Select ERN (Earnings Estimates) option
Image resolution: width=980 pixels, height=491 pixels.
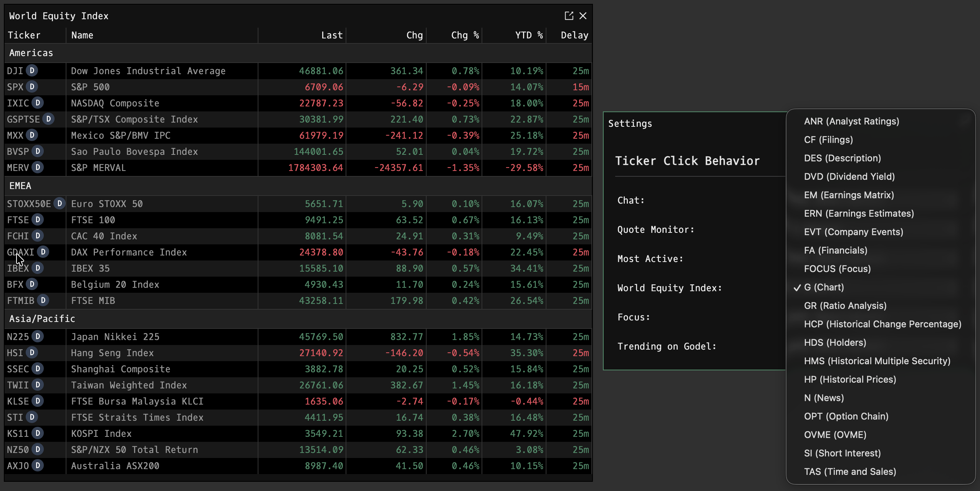(881, 214)
